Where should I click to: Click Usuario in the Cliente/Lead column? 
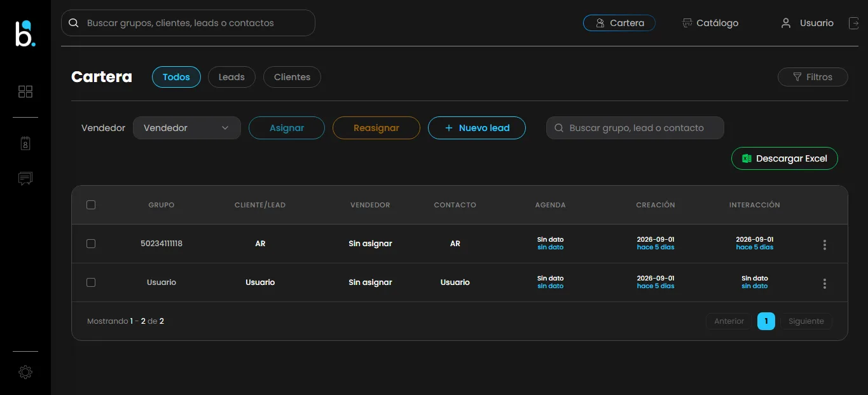coord(260,282)
